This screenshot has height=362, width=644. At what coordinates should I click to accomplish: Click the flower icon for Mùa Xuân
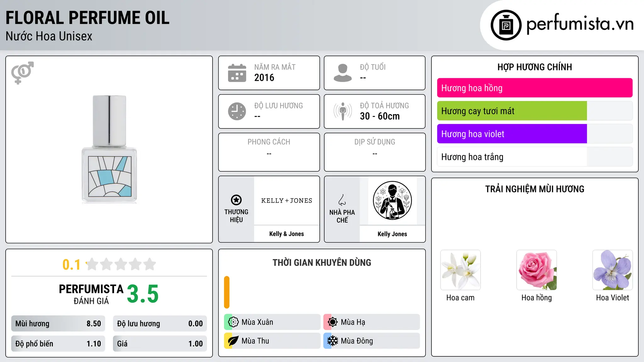pyautogui.click(x=233, y=322)
